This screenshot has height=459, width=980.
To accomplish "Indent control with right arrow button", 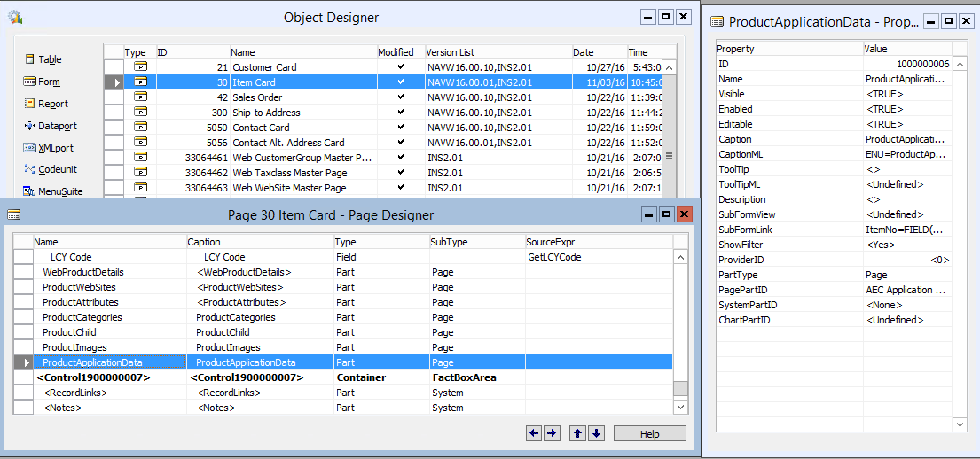I will pos(552,433).
